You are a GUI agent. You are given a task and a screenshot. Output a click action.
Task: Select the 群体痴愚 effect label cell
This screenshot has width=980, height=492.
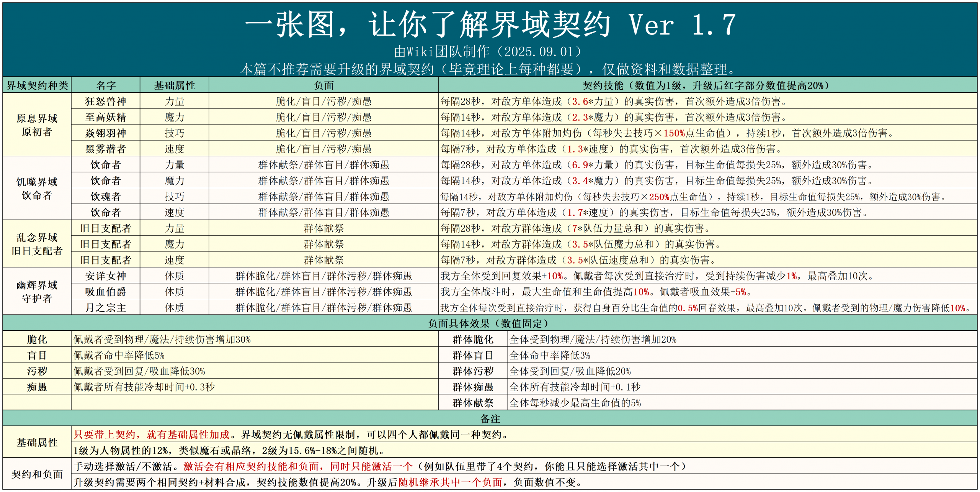coord(473,387)
